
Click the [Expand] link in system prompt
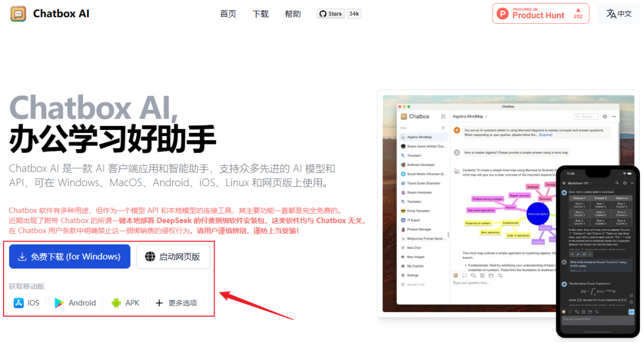546,135
